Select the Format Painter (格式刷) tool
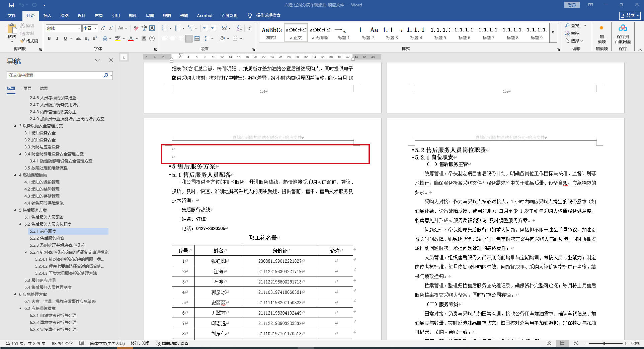This screenshot has width=644, height=349. tap(29, 41)
